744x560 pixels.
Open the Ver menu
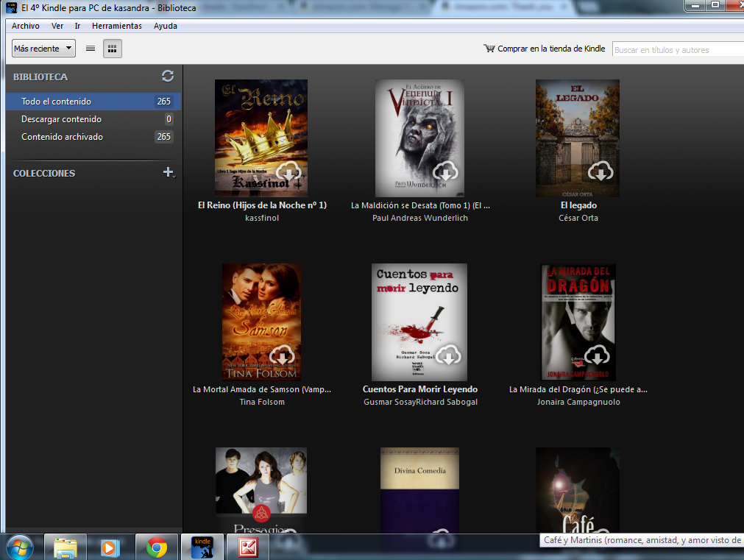(x=57, y=26)
